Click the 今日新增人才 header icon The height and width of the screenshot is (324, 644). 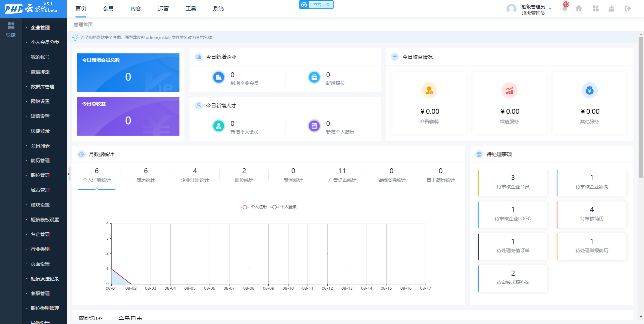199,106
